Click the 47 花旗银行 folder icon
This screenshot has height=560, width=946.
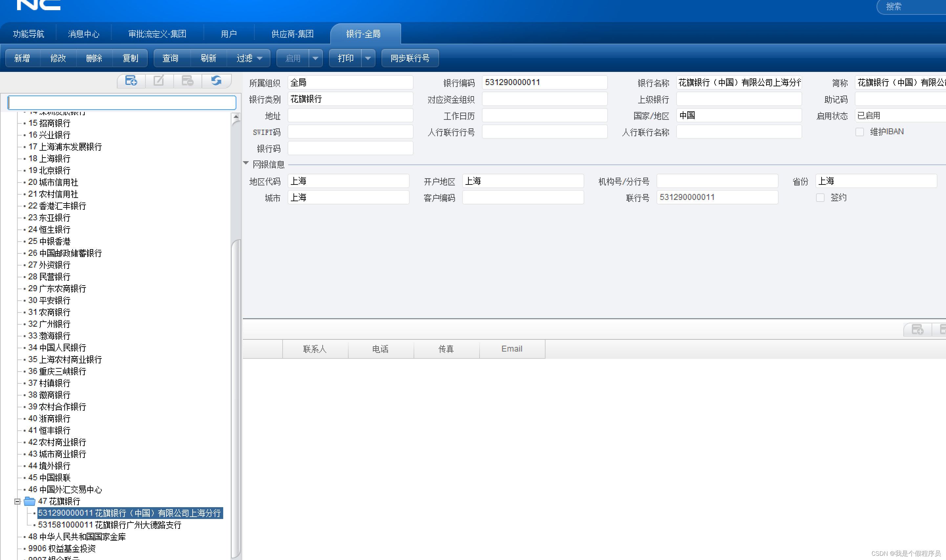click(x=30, y=501)
